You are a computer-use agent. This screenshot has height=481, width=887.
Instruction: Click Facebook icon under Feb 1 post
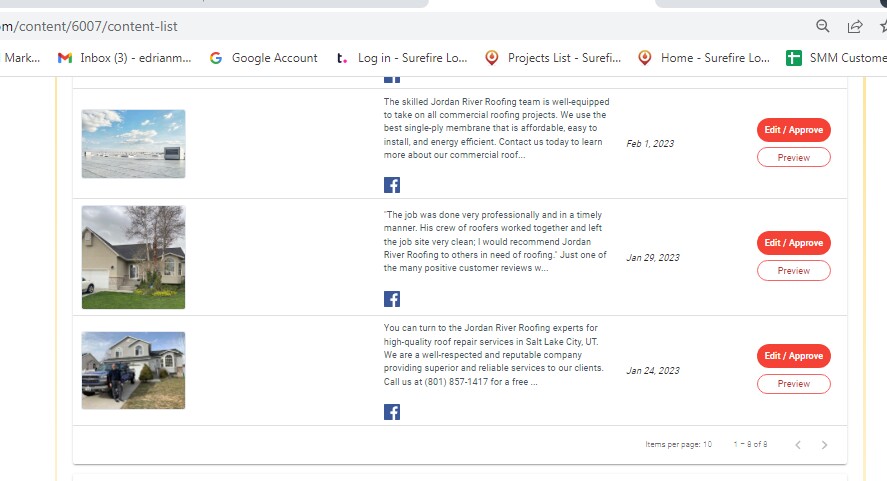[x=392, y=185]
